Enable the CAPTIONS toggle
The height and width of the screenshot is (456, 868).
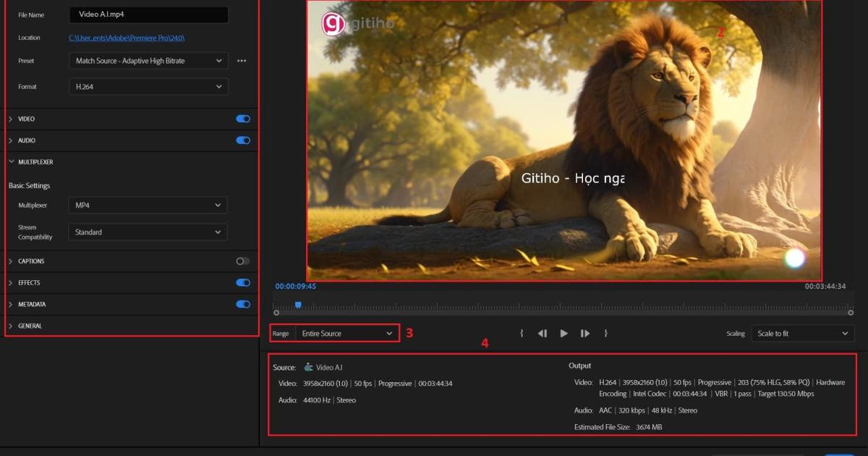(x=242, y=261)
